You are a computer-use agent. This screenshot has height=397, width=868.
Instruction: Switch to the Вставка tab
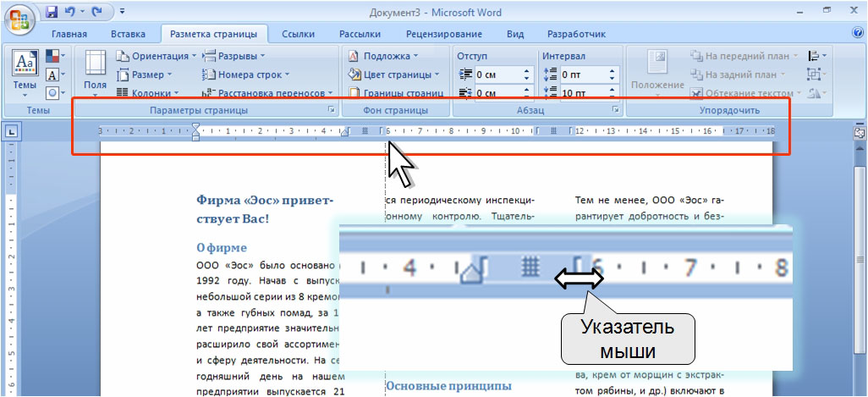(x=128, y=35)
